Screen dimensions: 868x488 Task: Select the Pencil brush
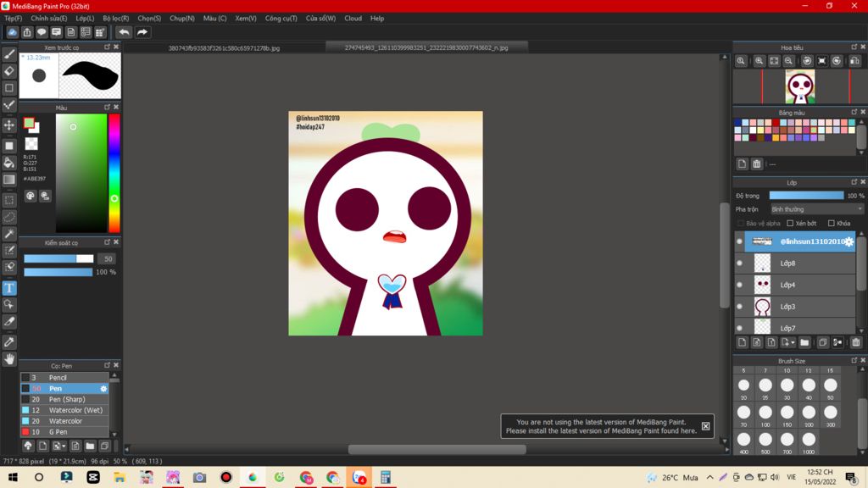click(64, 377)
